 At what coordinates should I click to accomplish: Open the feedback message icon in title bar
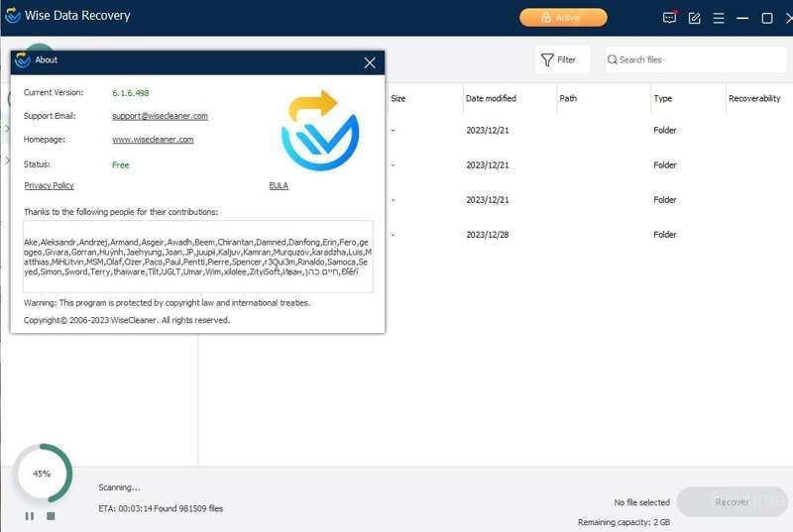(x=669, y=18)
